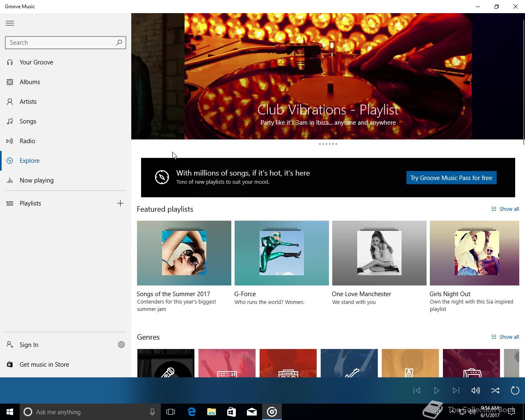Open the Radio section

tap(66, 141)
